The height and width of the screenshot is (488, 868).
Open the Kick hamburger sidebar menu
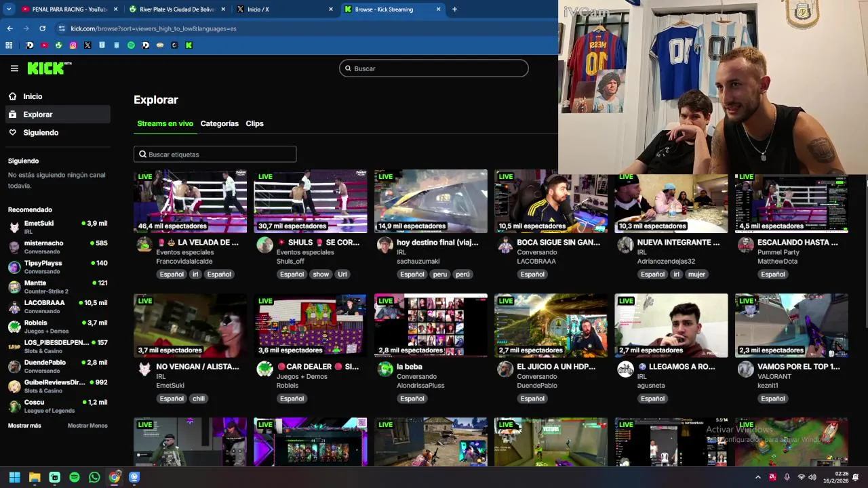[x=14, y=68]
